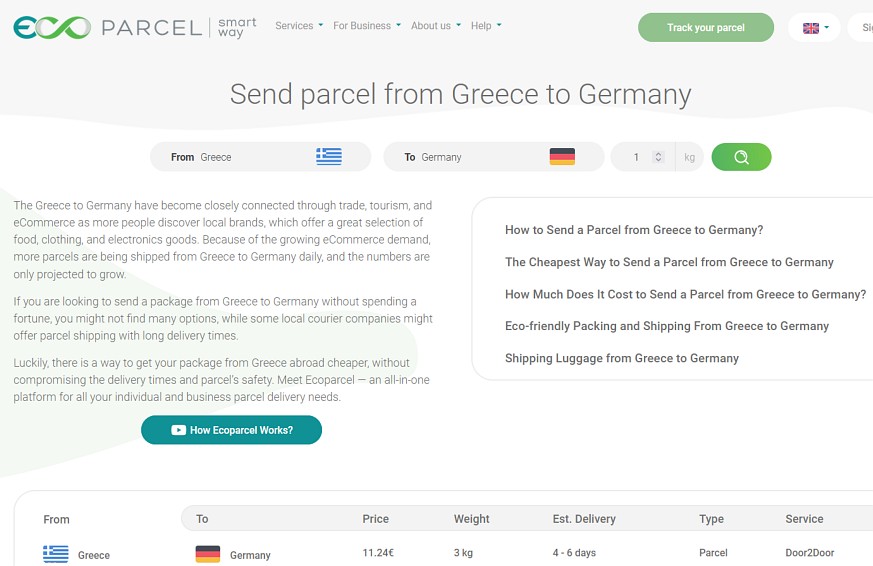Click the Track your parcel button
Screen dimensions: 873x566
tap(706, 28)
